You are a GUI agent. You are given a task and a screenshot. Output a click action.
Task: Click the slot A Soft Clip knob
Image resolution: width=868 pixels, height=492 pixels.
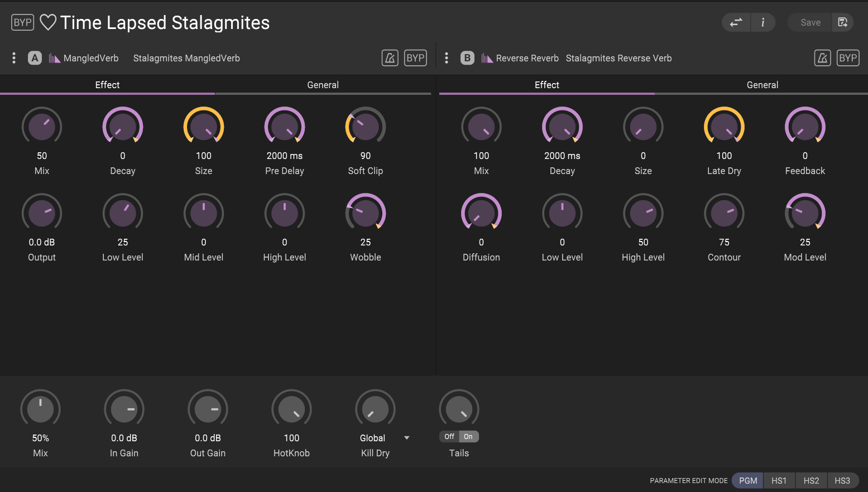(x=366, y=127)
